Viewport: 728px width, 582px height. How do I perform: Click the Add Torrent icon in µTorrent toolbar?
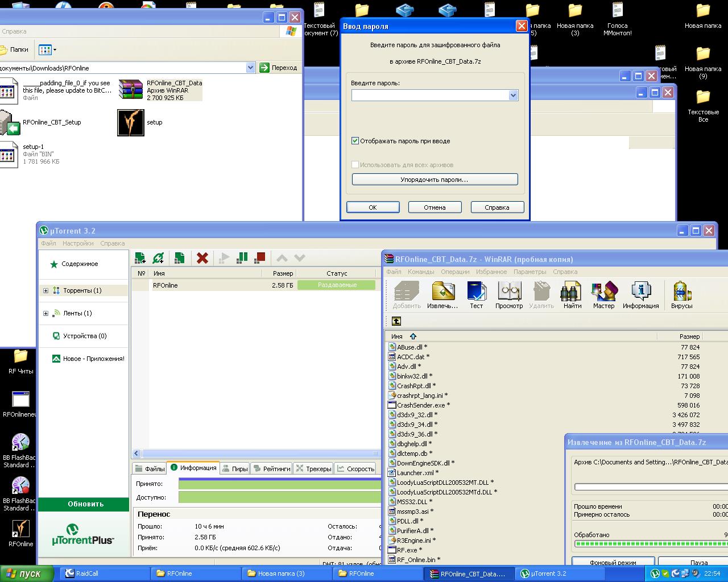(x=140, y=258)
